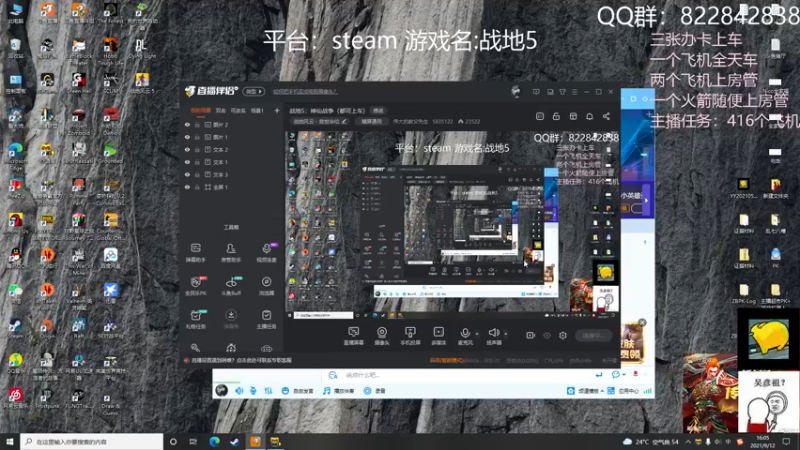This screenshot has width=800, height=450.
Task: Select the 图片 1 layer row
Action: pos(232,137)
